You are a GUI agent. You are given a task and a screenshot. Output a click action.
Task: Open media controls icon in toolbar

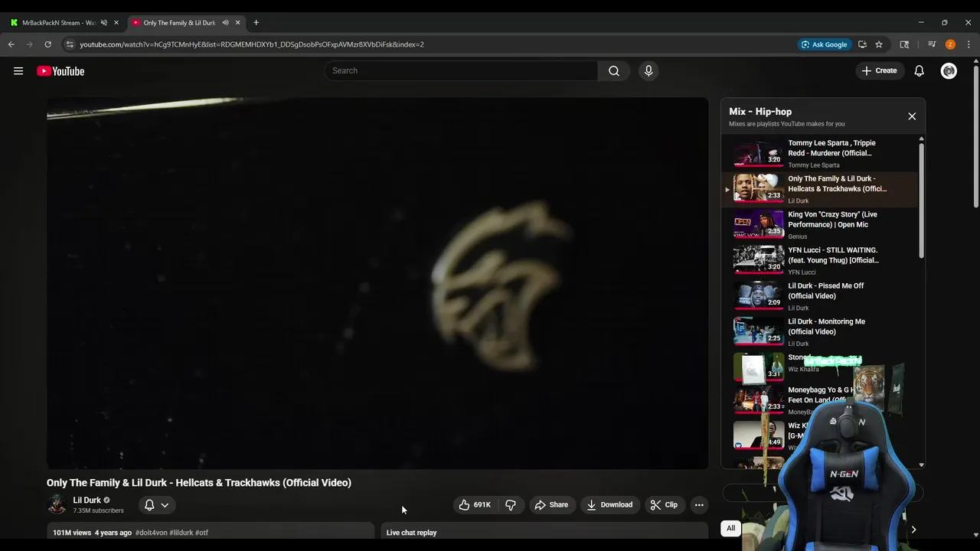point(932,44)
